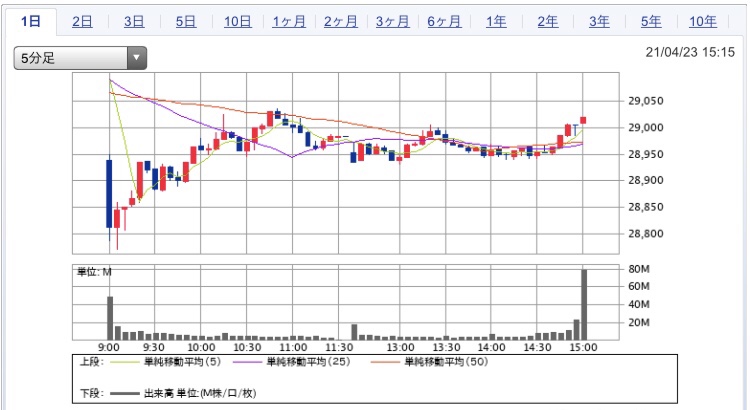Click the 40M volume axis label
The image size is (750, 410).
639,304
